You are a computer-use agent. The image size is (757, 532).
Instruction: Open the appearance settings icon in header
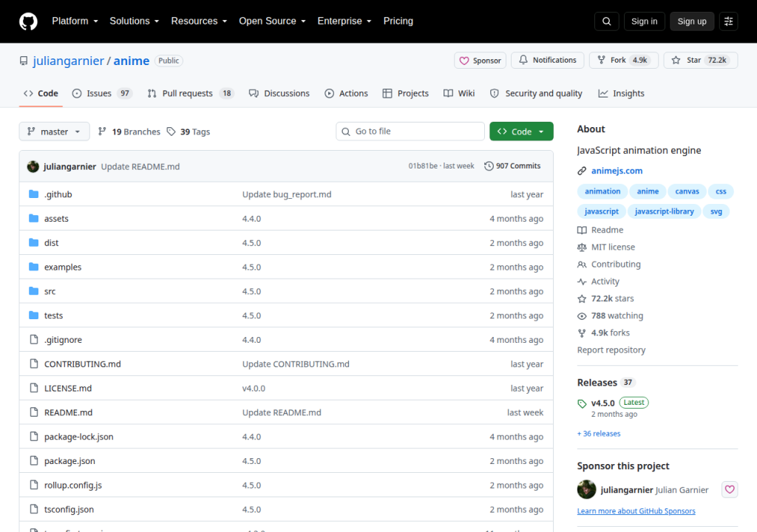(728, 21)
